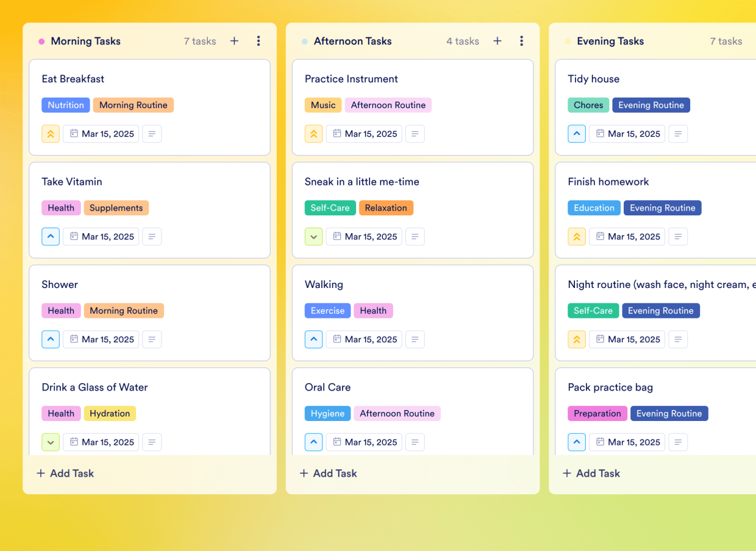The image size is (756, 551).
Task: Click the high priority icon on Finish homework
Action: pyautogui.click(x=577, y=236)
